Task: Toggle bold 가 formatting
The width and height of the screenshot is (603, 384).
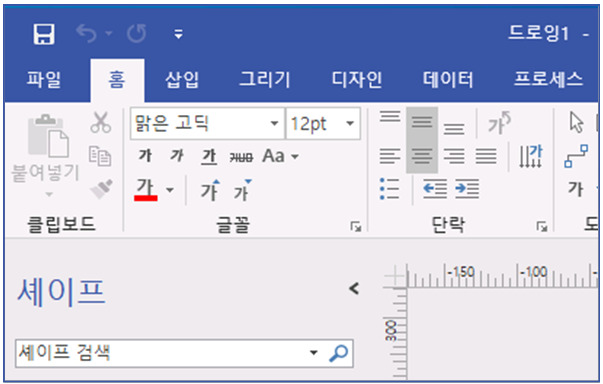Action: pos(145,156)
